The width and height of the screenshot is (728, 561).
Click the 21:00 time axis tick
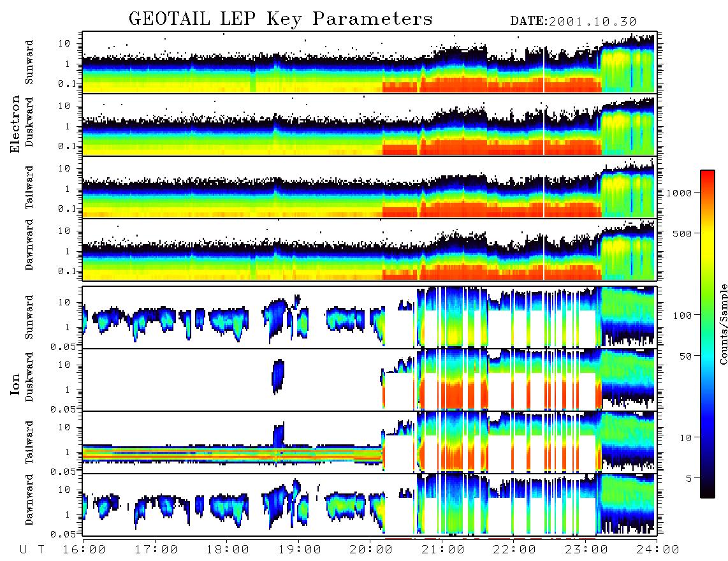pos(443,550)
